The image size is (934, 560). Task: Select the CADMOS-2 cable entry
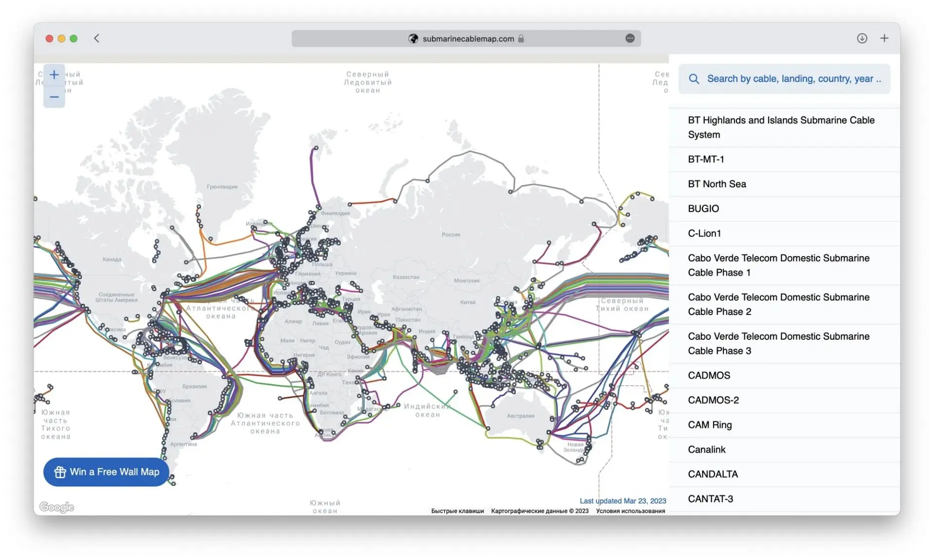coord(784,401)
